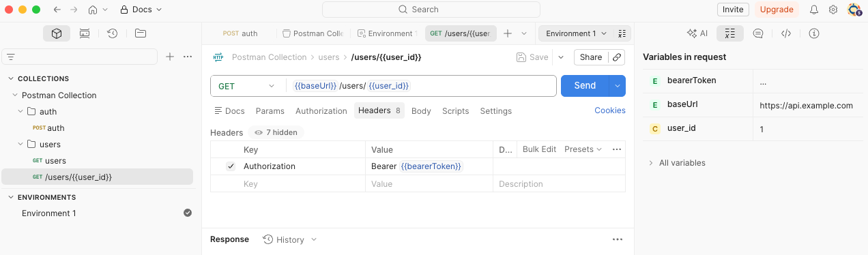
Task: Collapse the Postman Collection tree
Action: [x=15, y=95]
